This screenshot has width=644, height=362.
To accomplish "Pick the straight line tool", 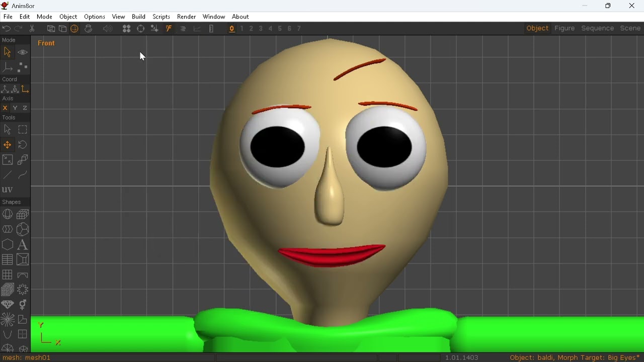I will [8, 175].
